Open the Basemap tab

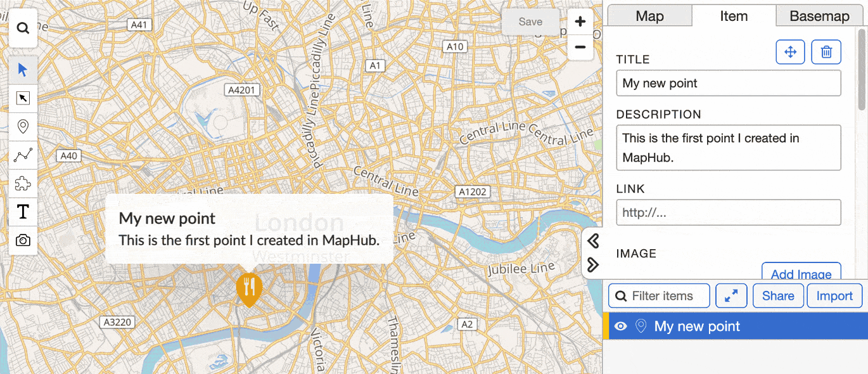click(x=819, y=16)
